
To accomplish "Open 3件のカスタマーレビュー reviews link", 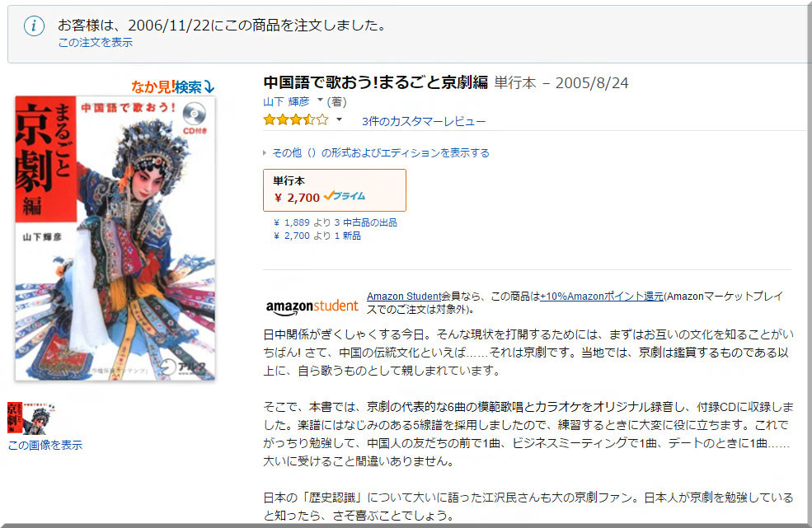I will coord(424,121).
